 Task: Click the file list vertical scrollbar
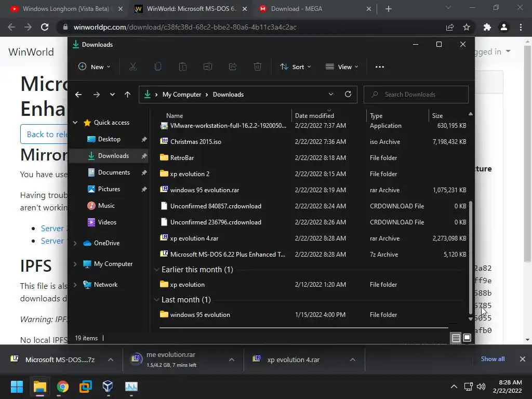[470, 258]
